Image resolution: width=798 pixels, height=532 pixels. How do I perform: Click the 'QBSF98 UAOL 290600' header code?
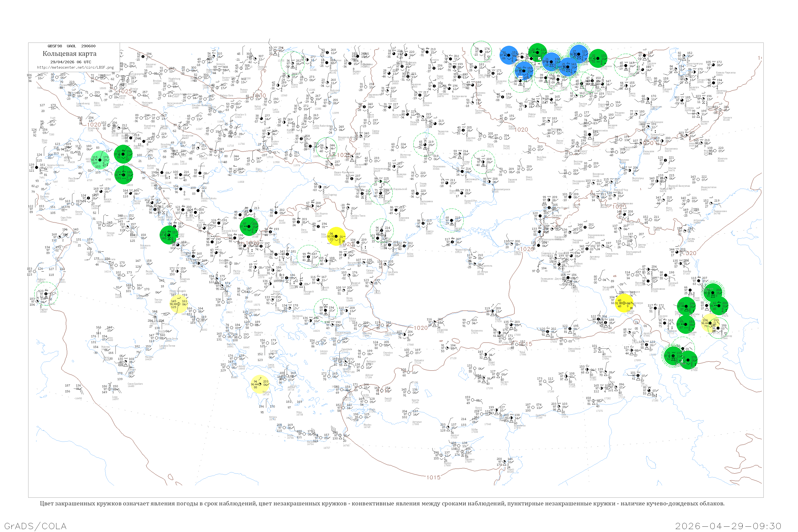click(71, 46)
